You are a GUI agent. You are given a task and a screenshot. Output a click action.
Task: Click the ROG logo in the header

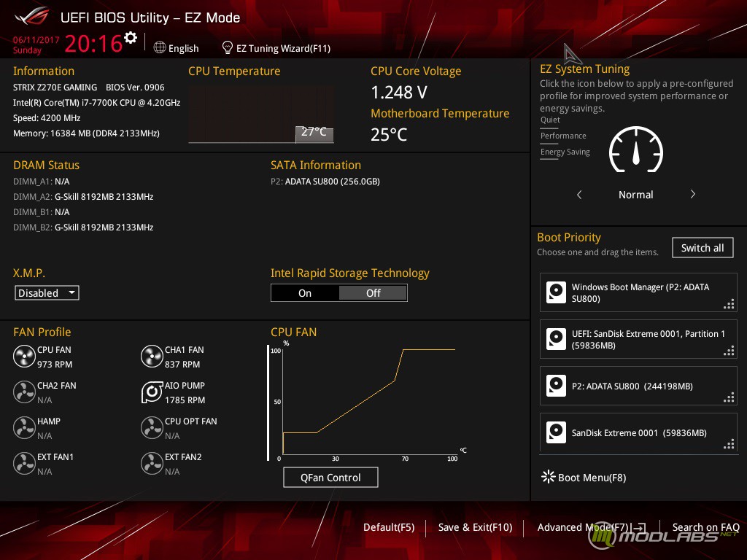32,17
